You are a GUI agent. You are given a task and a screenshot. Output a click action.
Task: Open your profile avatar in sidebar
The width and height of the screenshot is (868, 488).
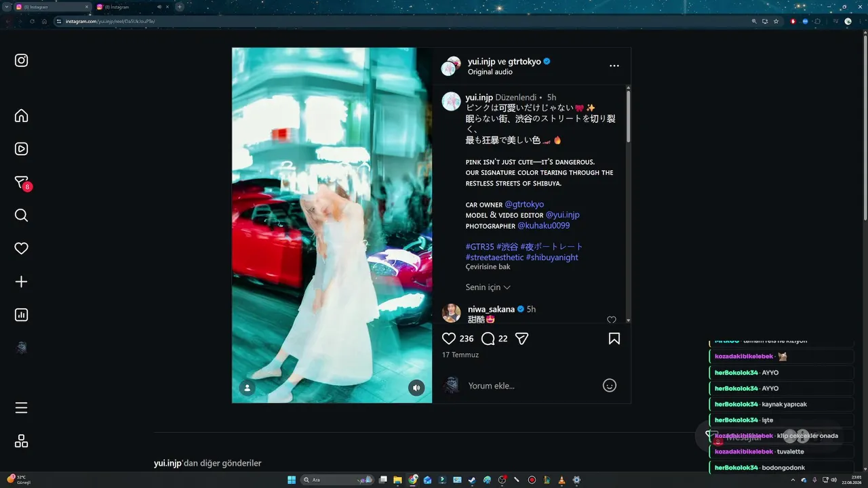pyautogui.click(x=21, y=348)
